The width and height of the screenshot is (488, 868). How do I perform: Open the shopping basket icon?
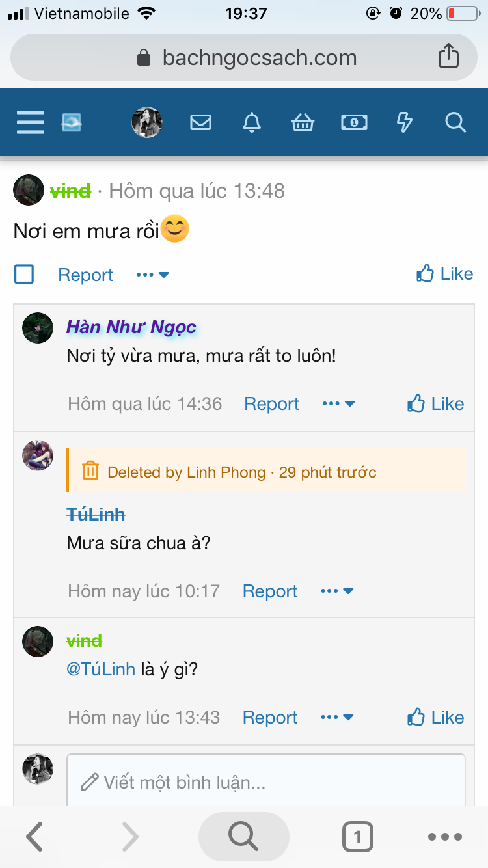click(x=303, y=122)
